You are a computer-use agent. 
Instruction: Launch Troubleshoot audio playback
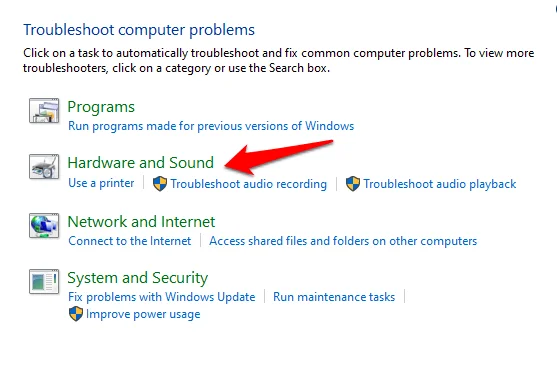tap(440, 184)
